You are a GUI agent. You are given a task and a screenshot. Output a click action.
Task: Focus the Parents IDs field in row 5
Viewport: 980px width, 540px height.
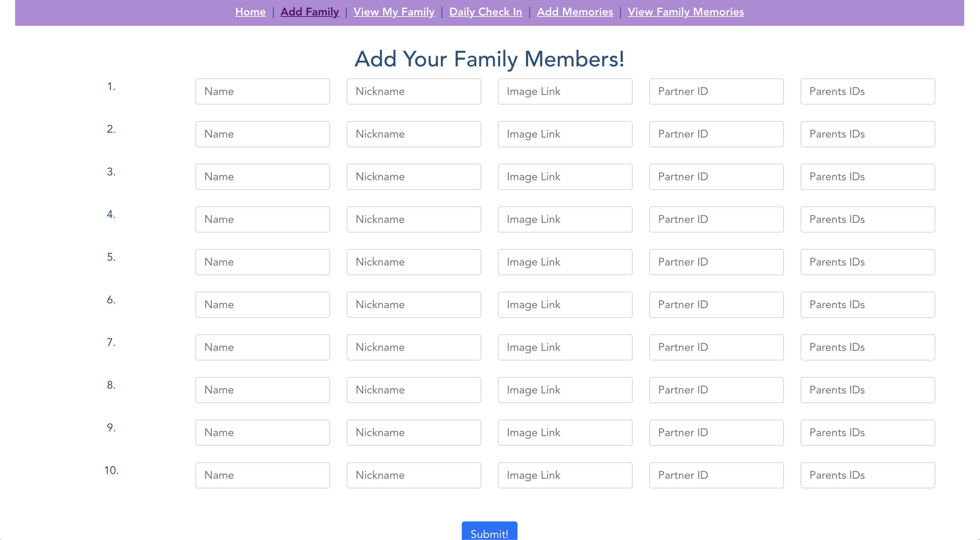tap(868, 262)
